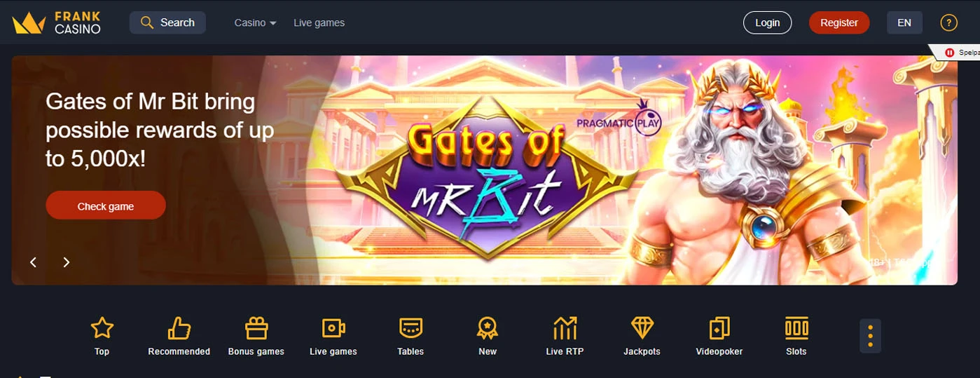
Task: Advance to the next banner slide
Action: pyautogui.click(x=67, y=262)
